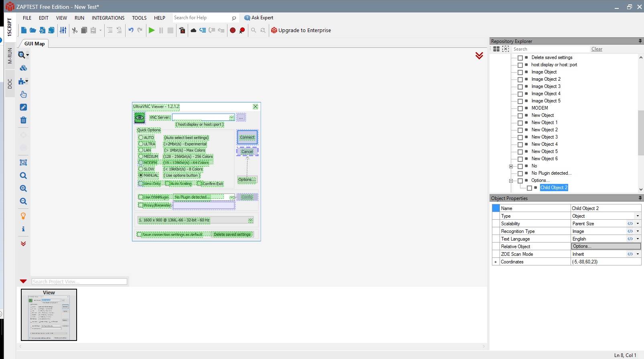This screenshot has height=359, width=644.
Task: Open file using the folder icon
Action: pyautogui.click(x=33, y=30)
